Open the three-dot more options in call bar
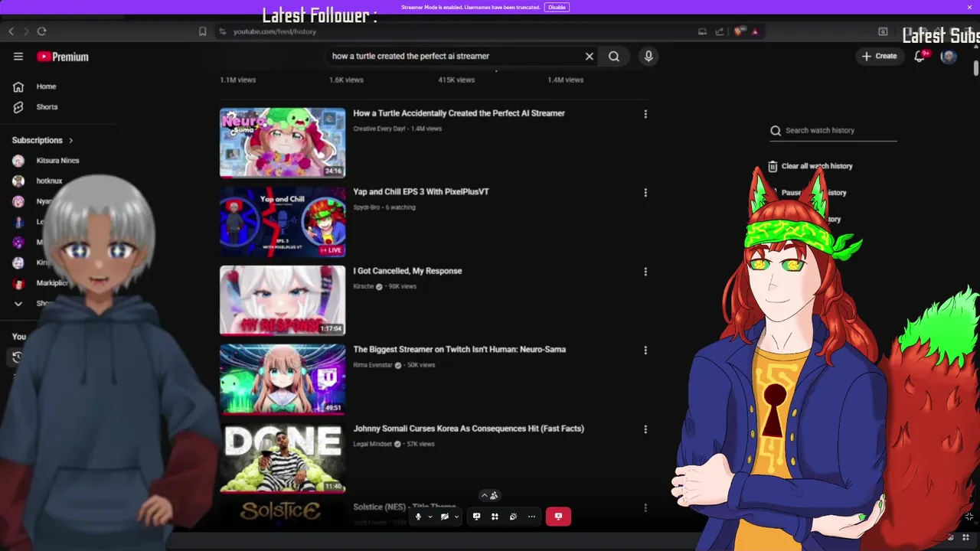The image size is (980, 551). (x=531, y=517)
